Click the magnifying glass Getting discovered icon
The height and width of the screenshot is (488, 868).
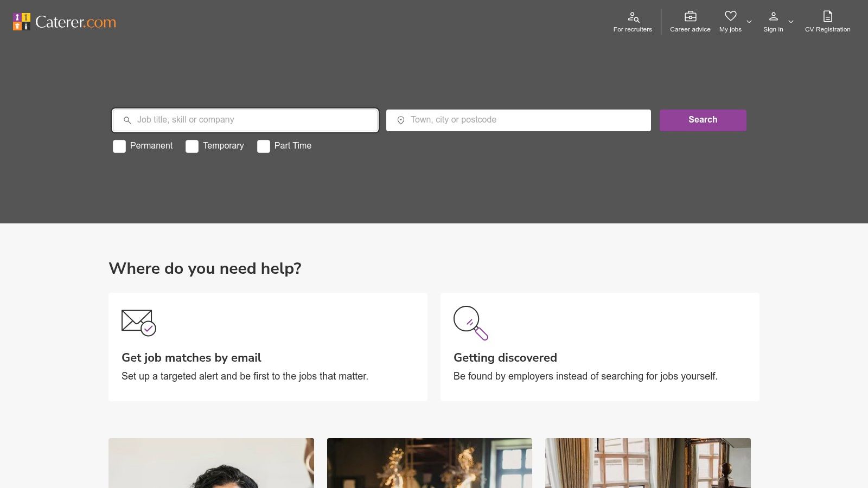point(471,323)
